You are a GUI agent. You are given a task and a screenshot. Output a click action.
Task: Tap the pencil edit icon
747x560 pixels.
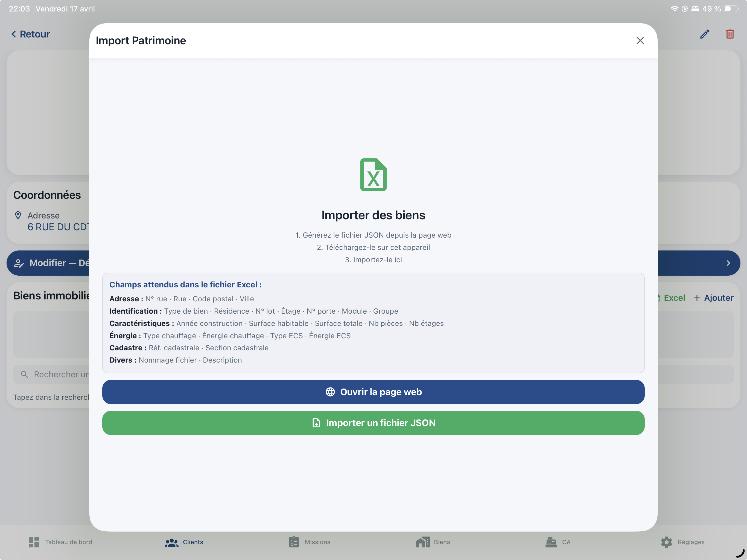click(x=704, y=34)
